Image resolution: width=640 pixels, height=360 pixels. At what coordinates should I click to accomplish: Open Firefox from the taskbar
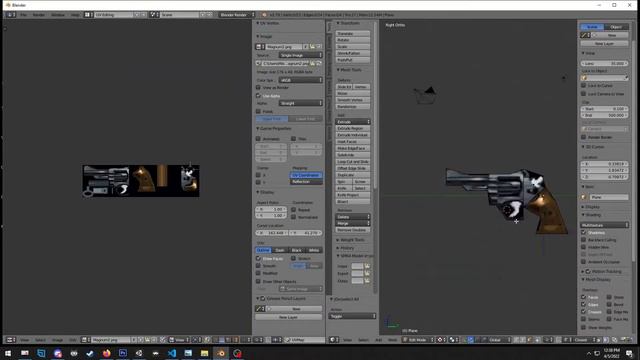(107, 353)
